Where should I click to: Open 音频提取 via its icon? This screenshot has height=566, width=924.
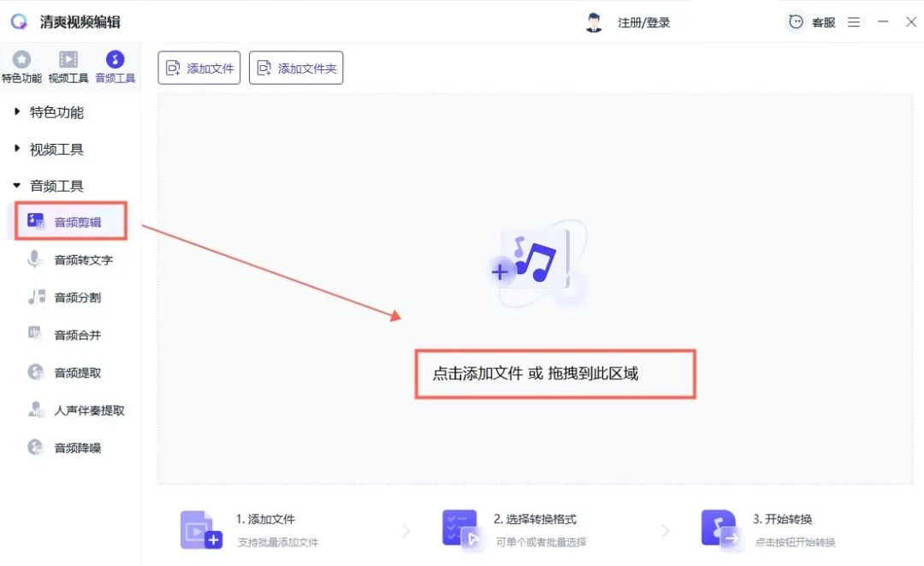pos(35,372)
